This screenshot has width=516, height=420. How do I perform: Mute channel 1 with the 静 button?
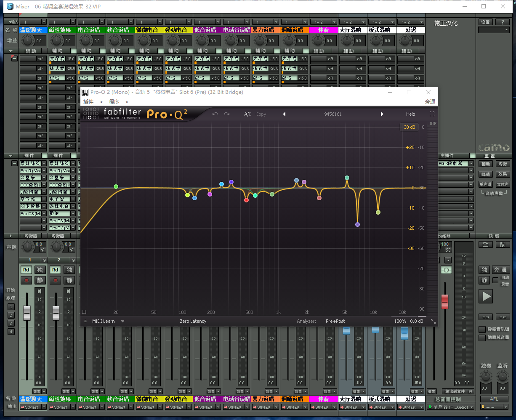(x=40, y=280)
